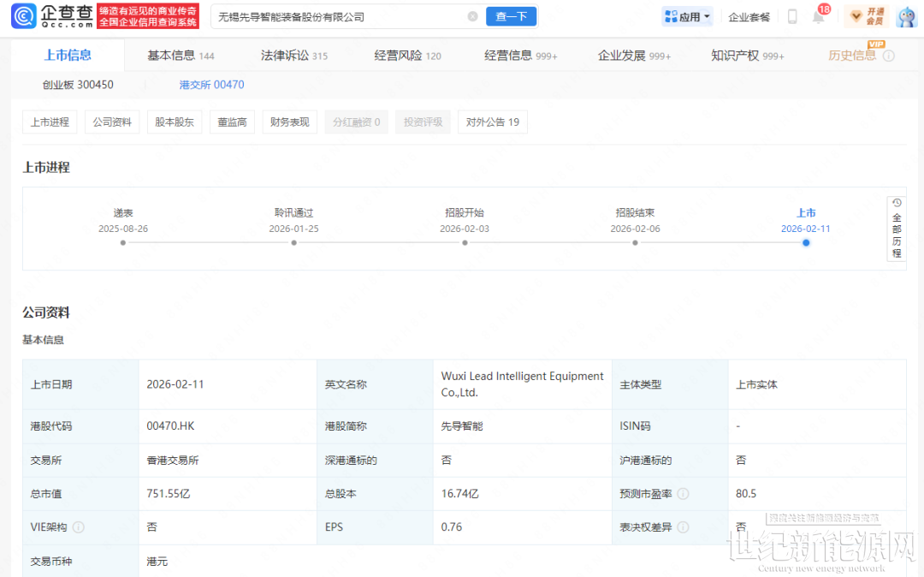Click the info icon next to 预测市盈率
The height and width of the screenshot is (577, 924).
point(683,494)
